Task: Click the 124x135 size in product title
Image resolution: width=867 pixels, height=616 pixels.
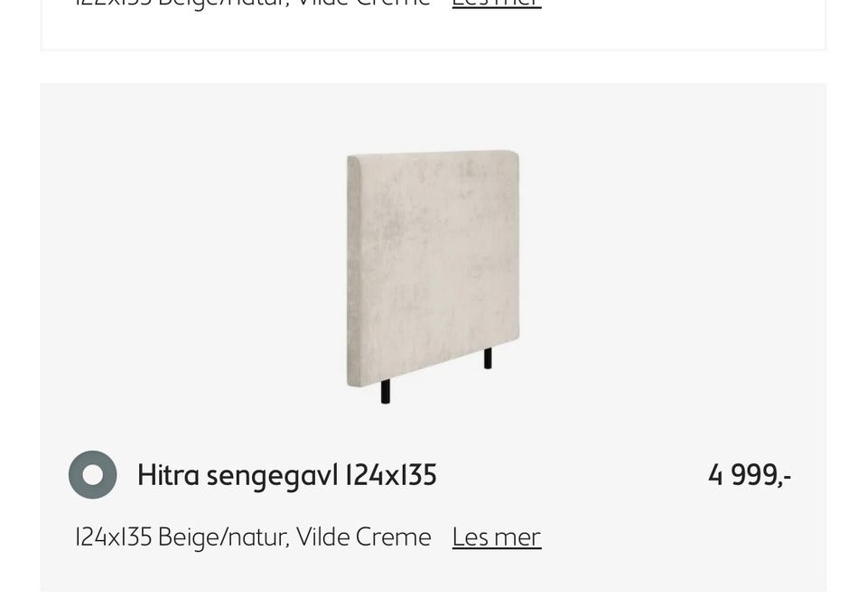Action: tap(391, 475)
